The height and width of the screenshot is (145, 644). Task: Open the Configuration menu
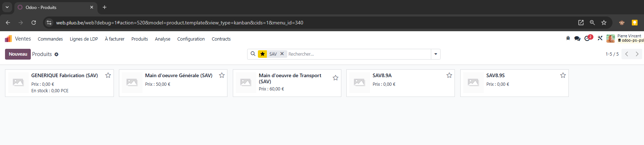coord(191,39)
